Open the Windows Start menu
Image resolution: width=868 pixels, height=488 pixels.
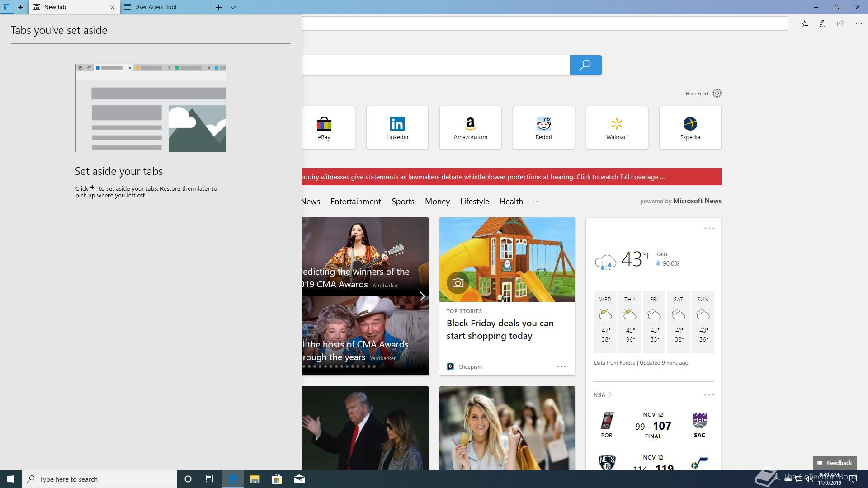click(11, 479)
